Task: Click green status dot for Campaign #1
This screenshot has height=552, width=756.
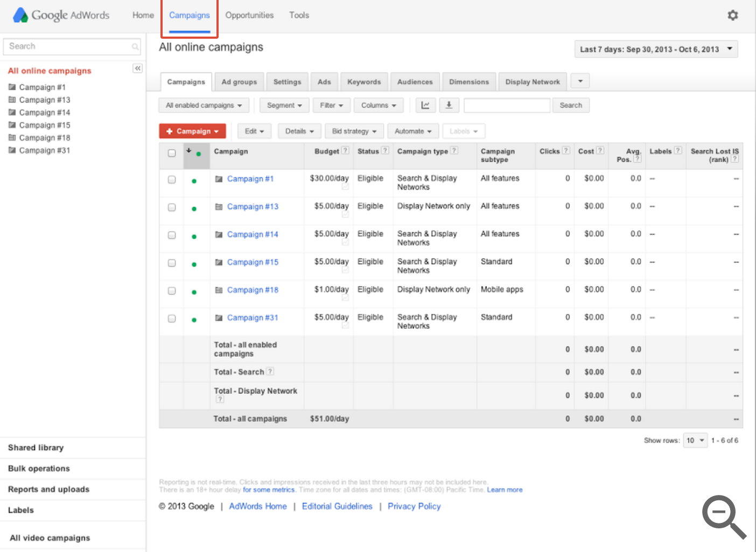Action: pyautogui.click(x=194, y=181)
